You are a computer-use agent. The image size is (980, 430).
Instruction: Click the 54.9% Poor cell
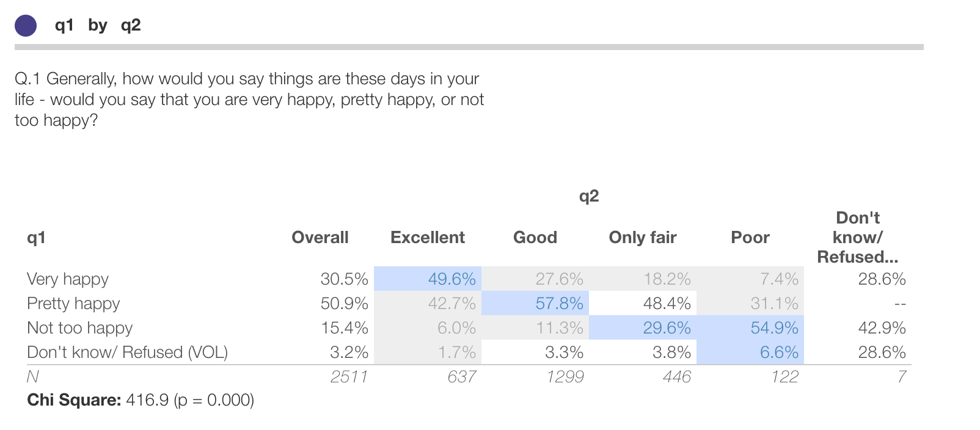[774, 328]
